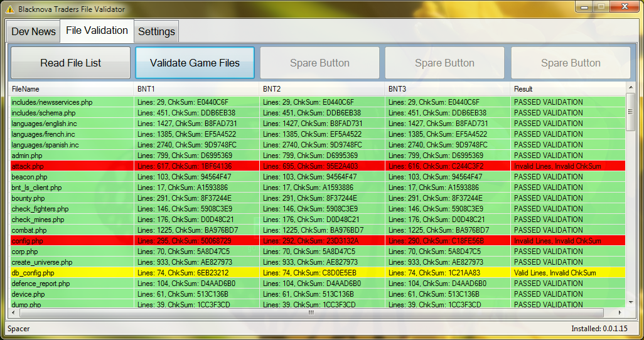The width and height of the screenshot is (644, 340).
Task: Open the Settings tab
Action: point(156,31)
